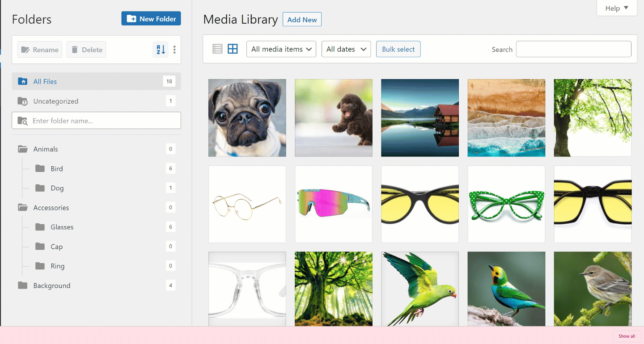This screenshot has width=644, height=344.
Task: Select the All Files folder row
Action: coord(96,81)
